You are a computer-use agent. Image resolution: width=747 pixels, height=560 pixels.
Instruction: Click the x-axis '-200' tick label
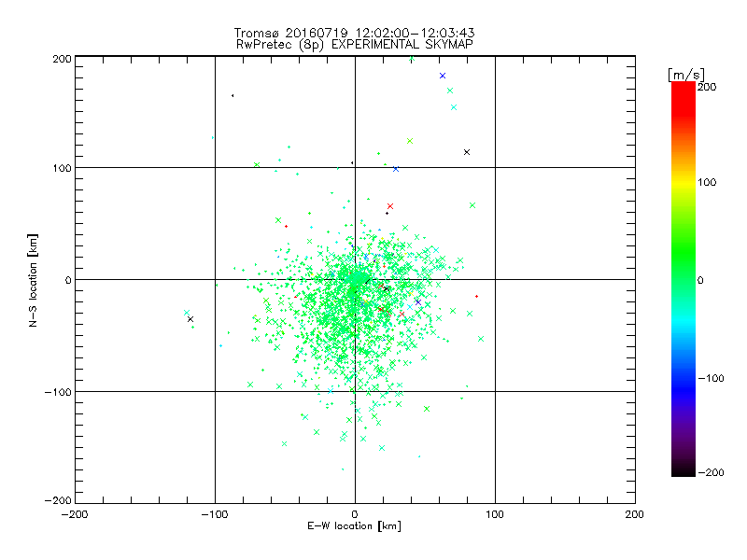point(75,514)
